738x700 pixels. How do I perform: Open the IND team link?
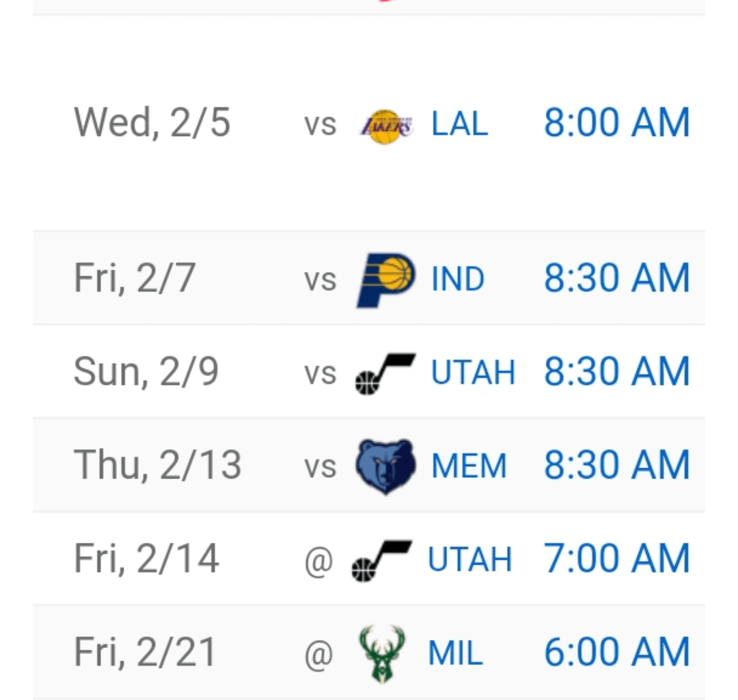coord(457,278)
